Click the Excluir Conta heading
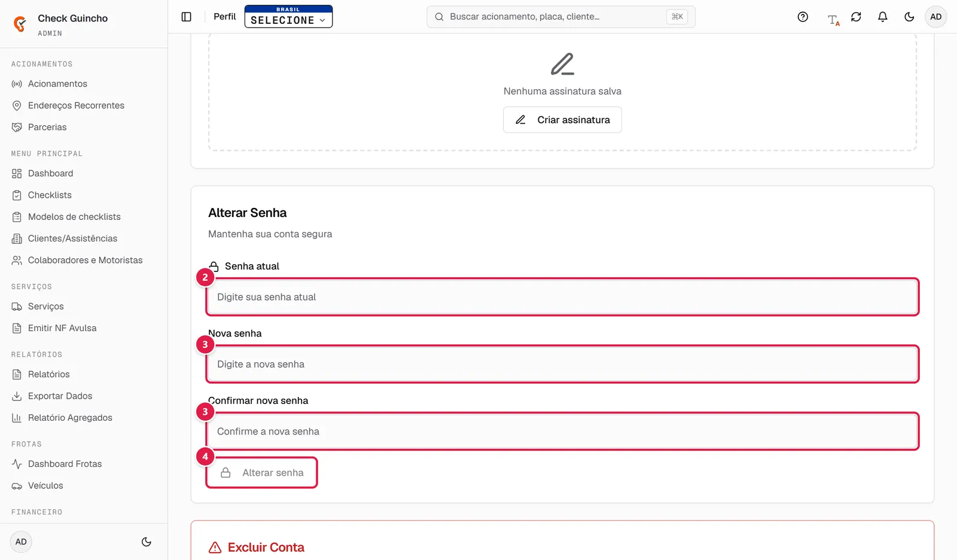The height and width of the screenshot is (560, 957). click(266, 547)
